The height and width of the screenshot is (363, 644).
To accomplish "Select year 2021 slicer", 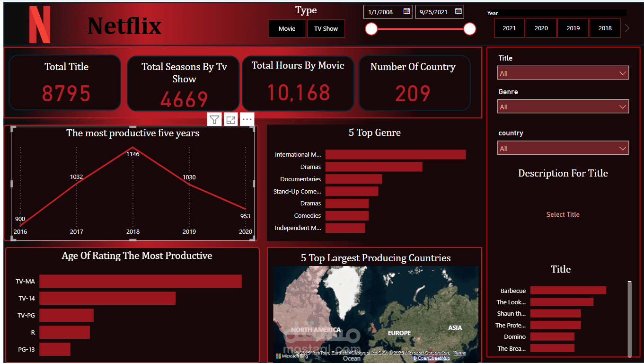I will point(509,28).
